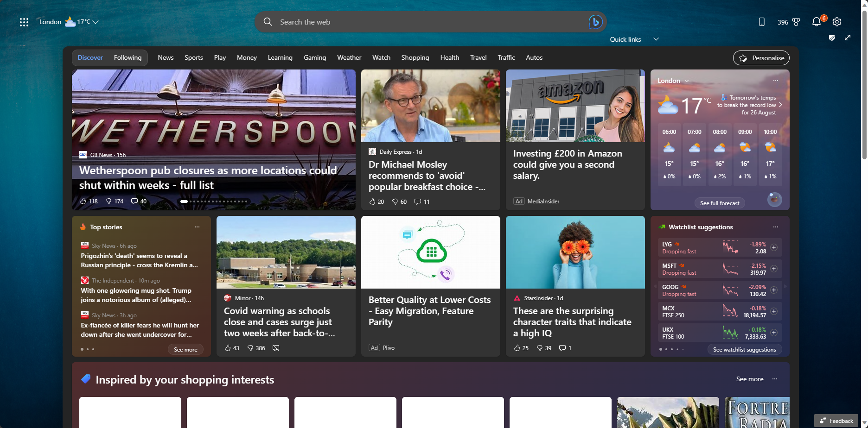Add GOOG to watchlist with plus icon
The height and width of the screenshot is (428, 868).
pos(774,290)
